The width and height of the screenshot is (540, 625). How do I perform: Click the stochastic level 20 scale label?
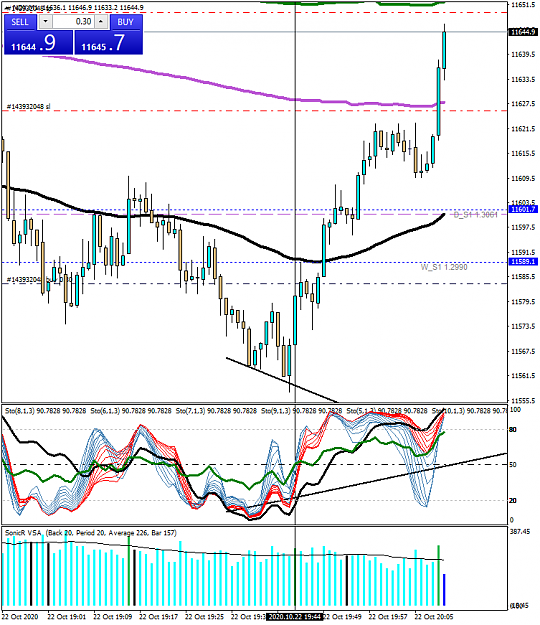click(x=513, y=501)
